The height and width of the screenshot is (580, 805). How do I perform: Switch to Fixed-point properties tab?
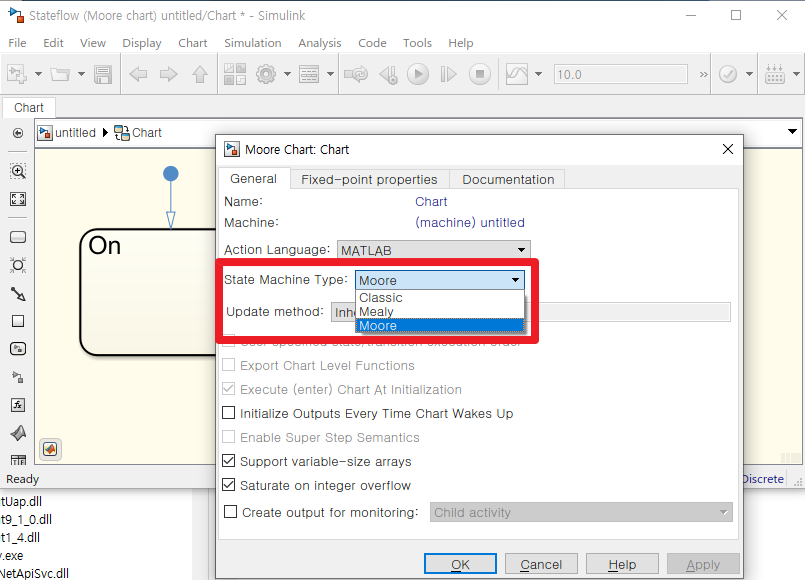(x=369, y=179)
